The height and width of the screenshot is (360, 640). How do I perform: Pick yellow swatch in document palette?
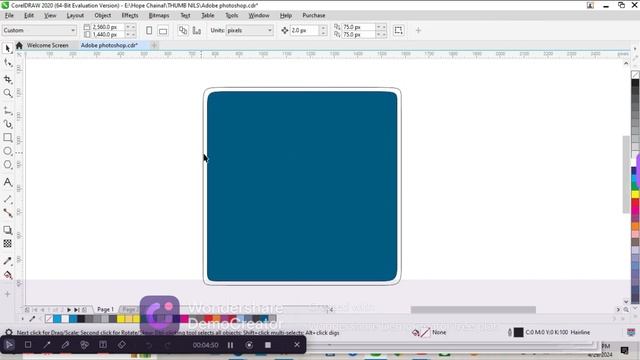[121, 319]
